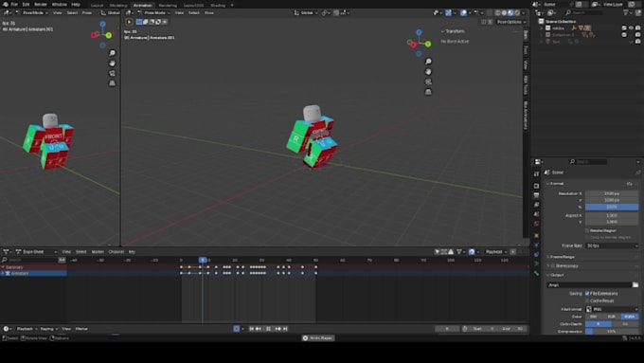Open the Outliner filter dropdown

(627, 12)
